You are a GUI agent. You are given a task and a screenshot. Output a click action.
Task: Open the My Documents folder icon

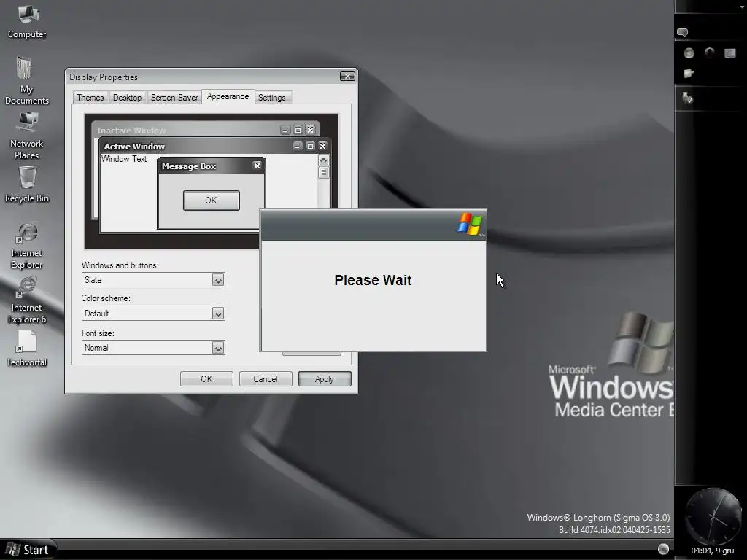point(27,80)
